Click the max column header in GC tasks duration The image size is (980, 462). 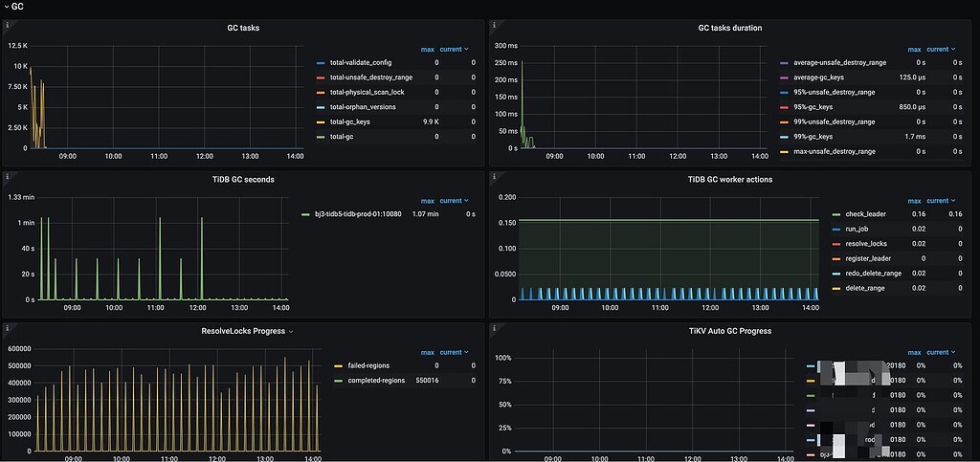tap(914, 49)
